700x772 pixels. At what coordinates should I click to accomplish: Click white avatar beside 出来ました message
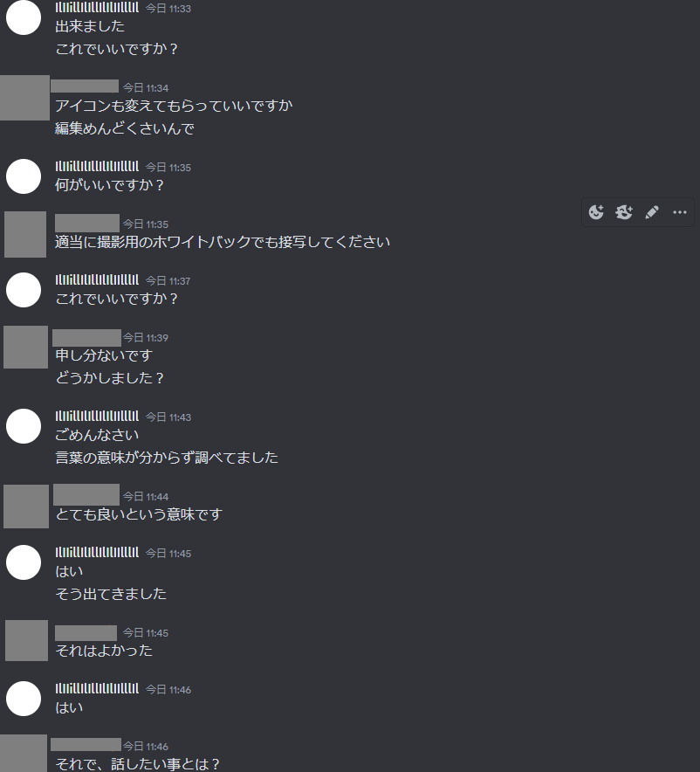point(23,17)
